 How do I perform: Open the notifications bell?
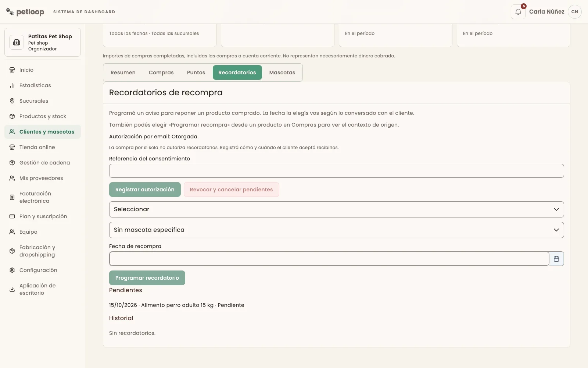(518, 12)
